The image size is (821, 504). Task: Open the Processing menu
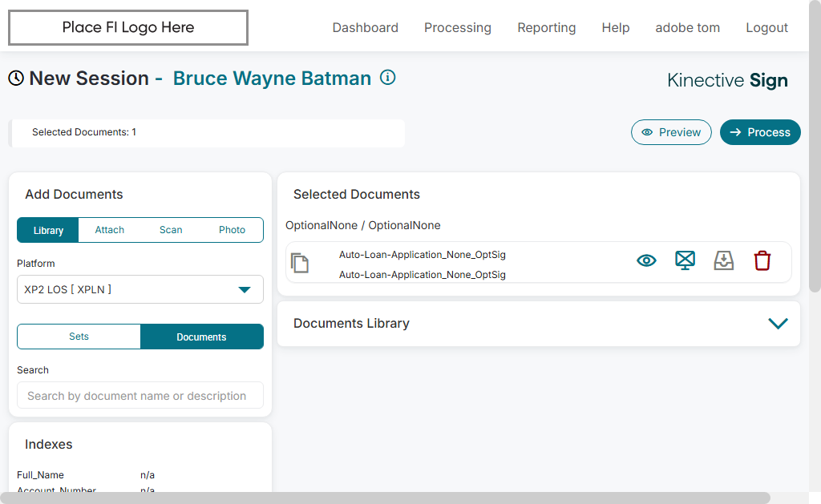click(458, 27)
